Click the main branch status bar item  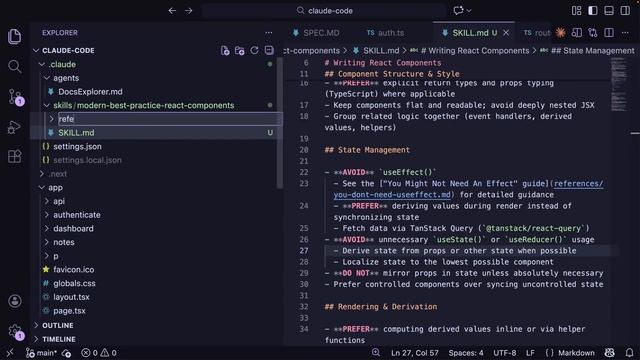pyautogui.click(x=41, y=353)
